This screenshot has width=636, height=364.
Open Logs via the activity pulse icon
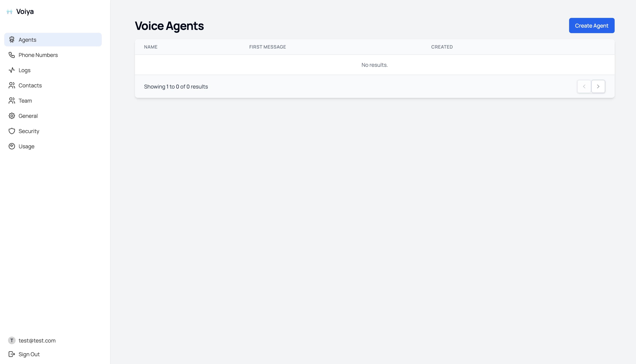[12, 70]
